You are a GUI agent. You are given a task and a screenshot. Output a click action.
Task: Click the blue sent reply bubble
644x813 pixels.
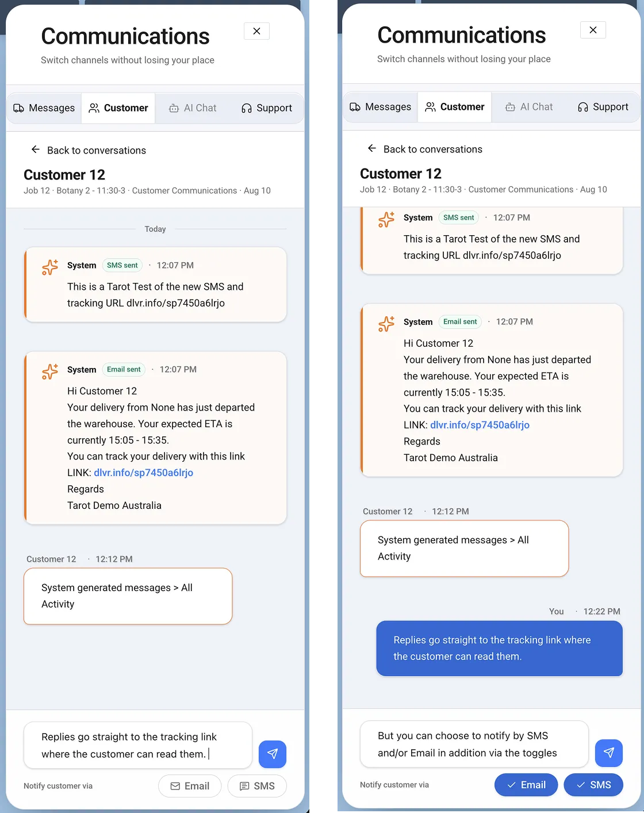[x=500, y=648]
